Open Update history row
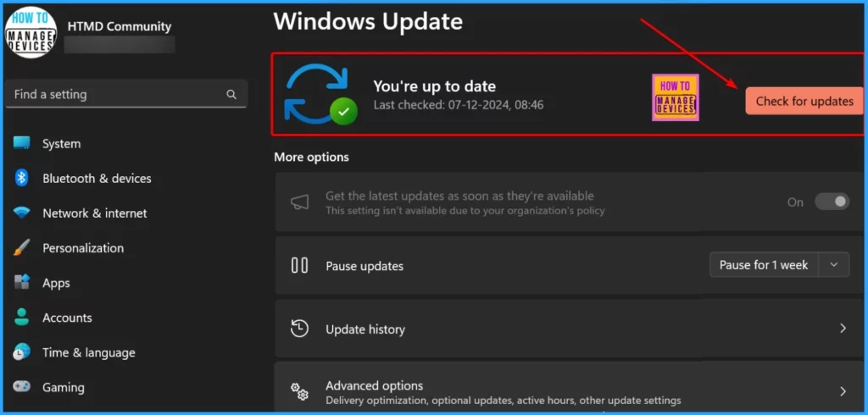 [x=570, y=329]
